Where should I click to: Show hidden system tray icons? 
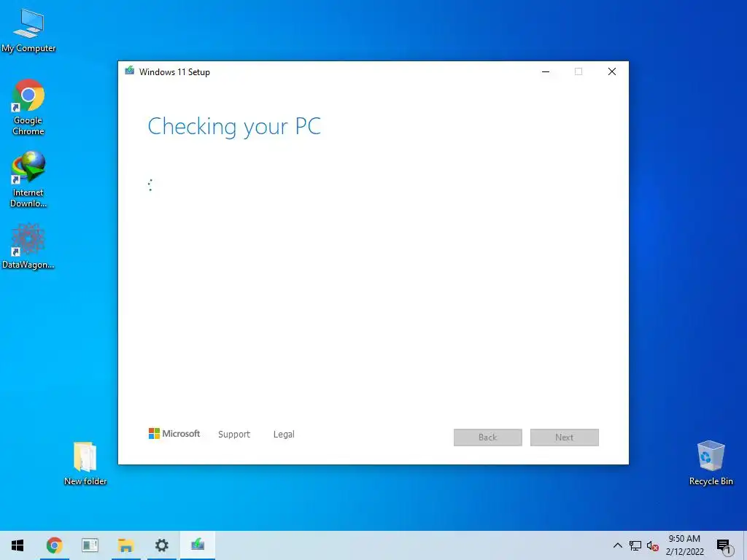click(617, 545)
